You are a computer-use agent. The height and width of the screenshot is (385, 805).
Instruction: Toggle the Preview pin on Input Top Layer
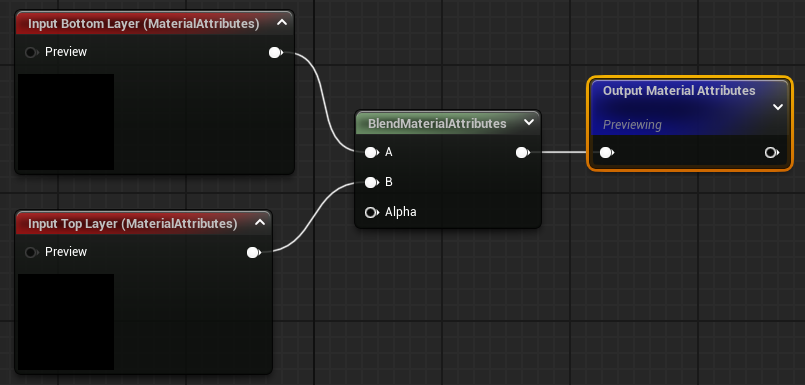pos(31,252)
